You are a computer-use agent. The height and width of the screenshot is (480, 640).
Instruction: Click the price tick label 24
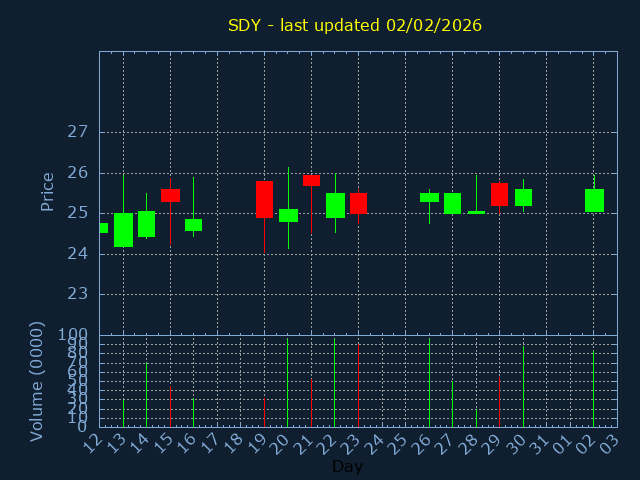(x=78, y=254)
